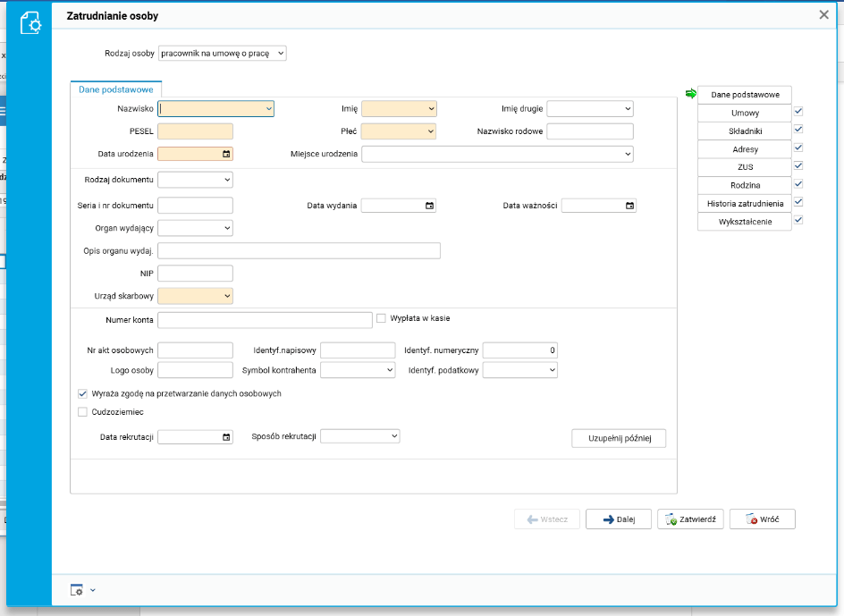Open the Data urodzenia calendar picker
Screen dimensions: 844x616
pyautogui.click(x=226, y=154)
